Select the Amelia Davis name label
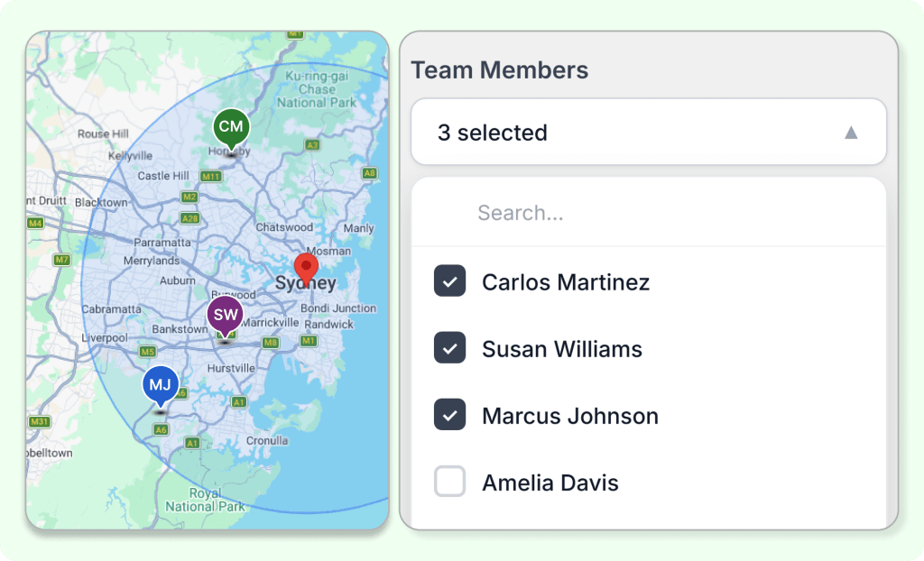The width and height of the screenshot is (924, 561). pyautogui.click(x=552, y=483)
